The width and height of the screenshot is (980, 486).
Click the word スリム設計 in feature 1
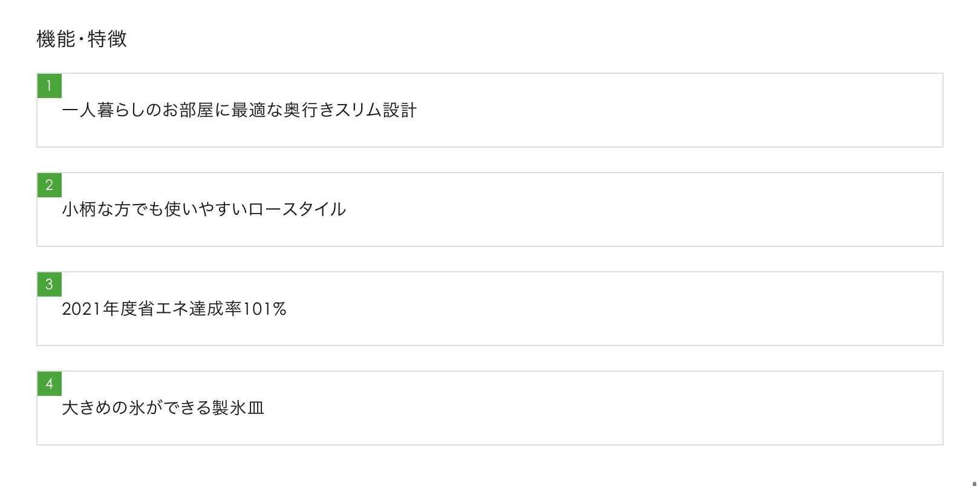pos(375,110)
